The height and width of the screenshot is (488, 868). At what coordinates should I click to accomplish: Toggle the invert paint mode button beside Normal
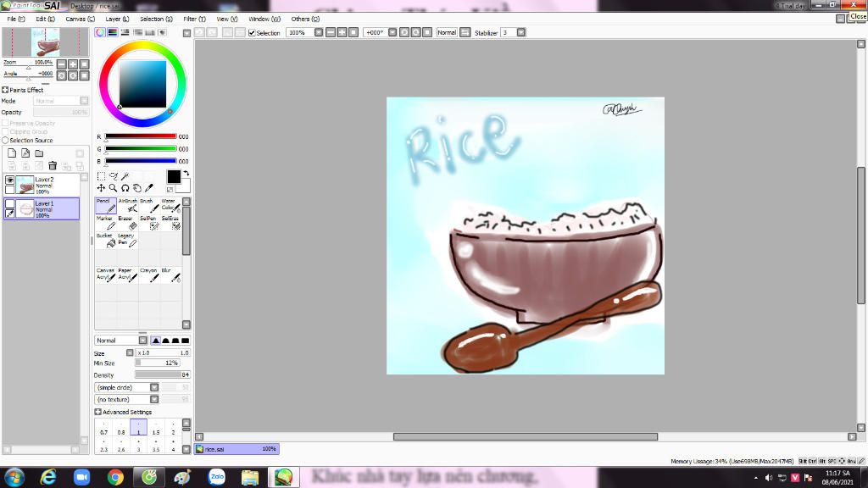point(465,33)
